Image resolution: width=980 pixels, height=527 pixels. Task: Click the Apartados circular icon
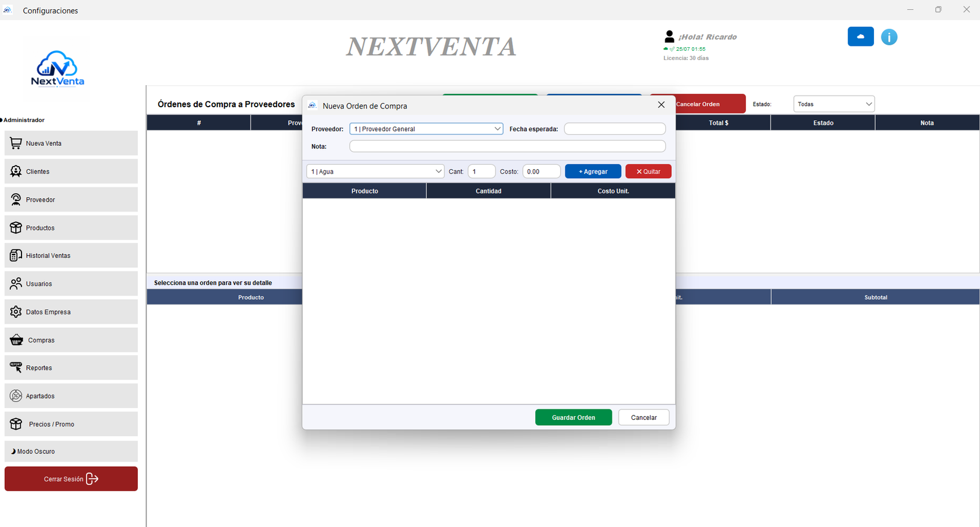16,396
